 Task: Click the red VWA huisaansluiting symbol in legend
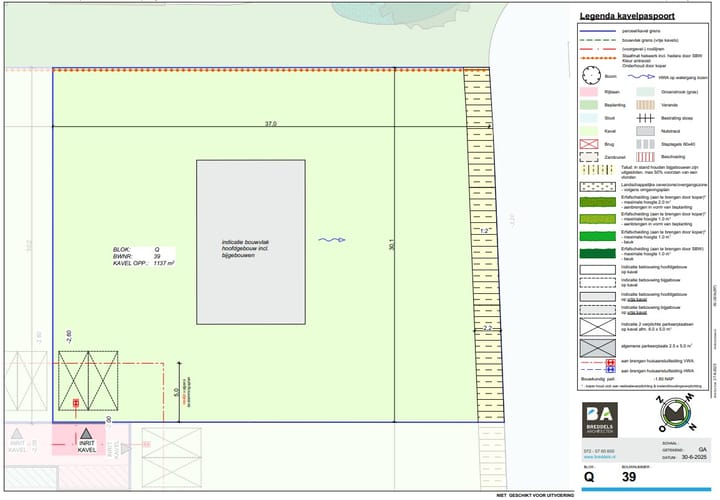click(x=610, y=363)
